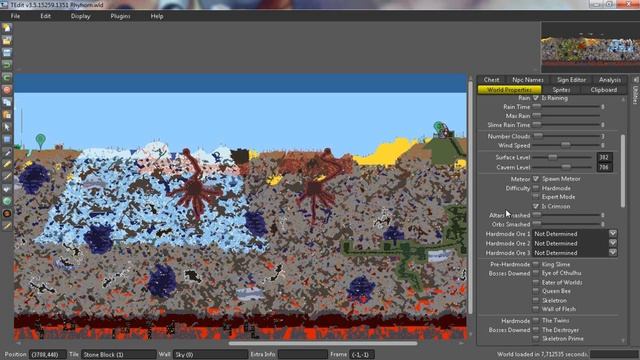The height and width of the screenshot is (360, 640).
Task: Check the Wall of Flesh box
Action: tap(536, 309)
